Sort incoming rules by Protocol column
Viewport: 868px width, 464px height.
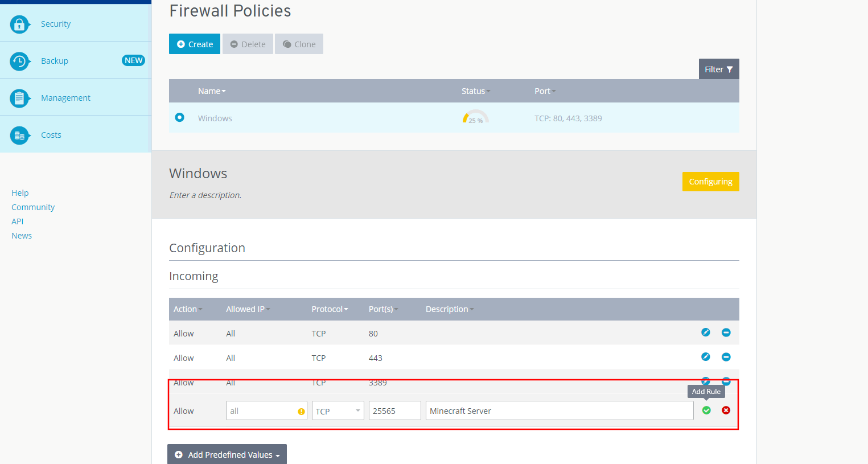tap(330, 309)
